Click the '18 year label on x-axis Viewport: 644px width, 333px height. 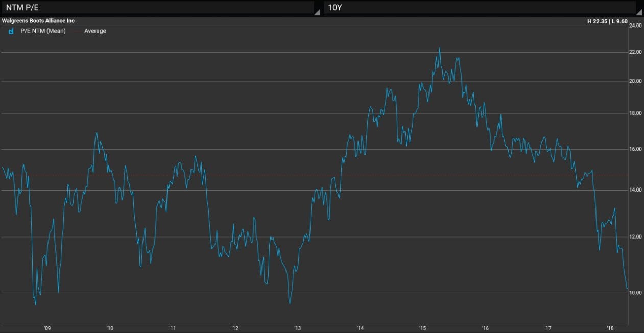[x=610, y=328]
